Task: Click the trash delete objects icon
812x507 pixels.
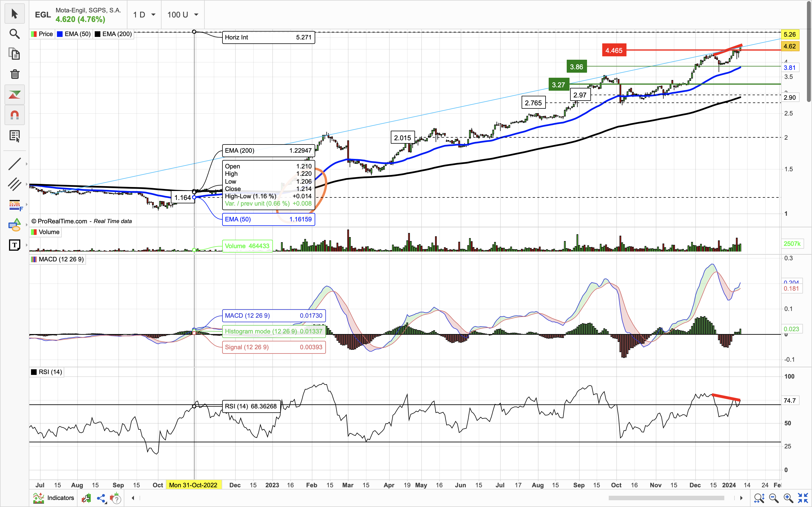Action: pyautogui.click(x=14, y=74)
